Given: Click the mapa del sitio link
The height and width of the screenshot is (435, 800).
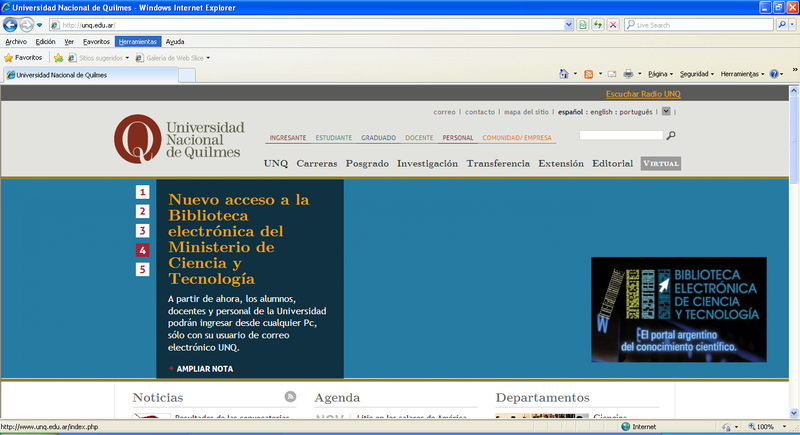Looking at the screenshot, I should coord(526,112).
